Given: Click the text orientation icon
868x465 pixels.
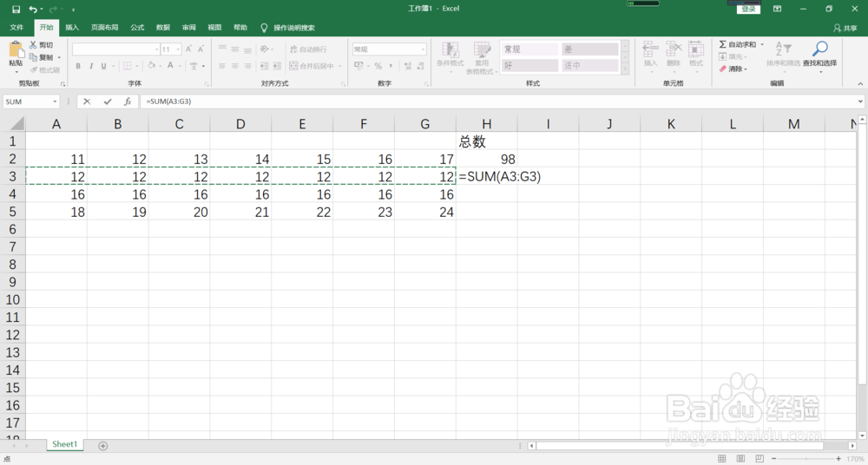Looking at the screenshot, I should coord(265,49).
